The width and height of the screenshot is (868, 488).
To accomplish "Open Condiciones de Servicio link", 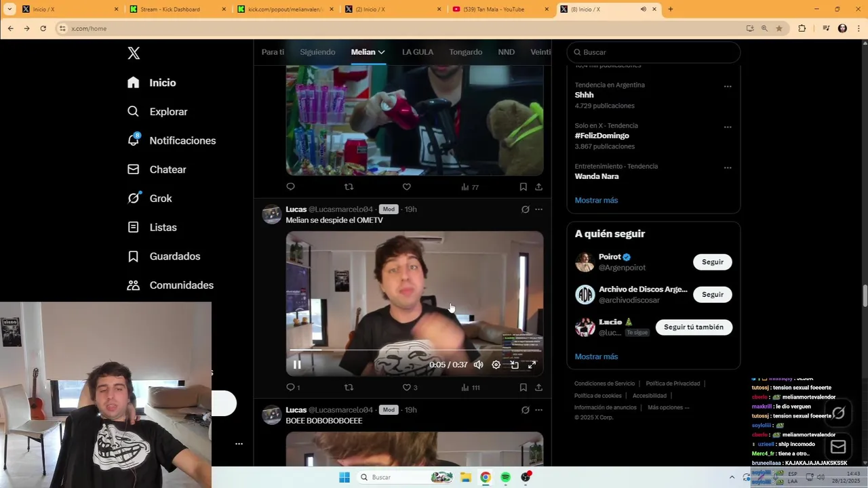I will 604,384.
